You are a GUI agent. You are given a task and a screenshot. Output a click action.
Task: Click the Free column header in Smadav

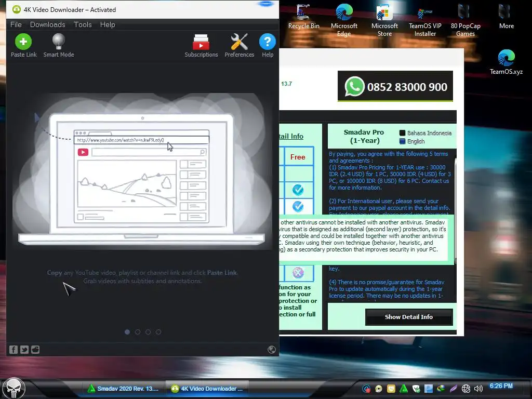click(x=298, y=157)
